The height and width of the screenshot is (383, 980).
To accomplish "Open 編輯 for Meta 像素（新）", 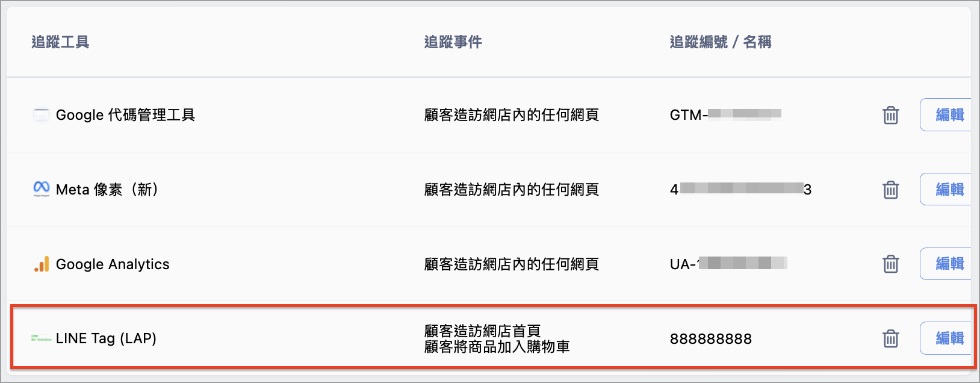I will [946, 189].
